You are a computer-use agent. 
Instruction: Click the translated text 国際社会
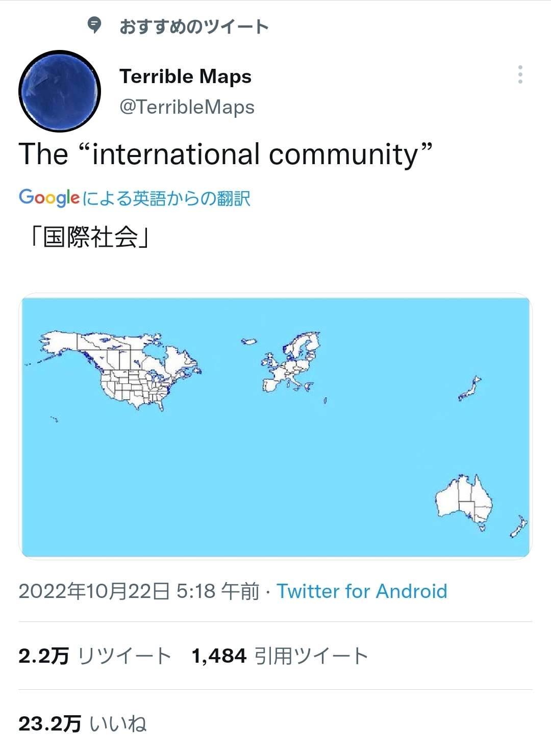tap(90, 236)
